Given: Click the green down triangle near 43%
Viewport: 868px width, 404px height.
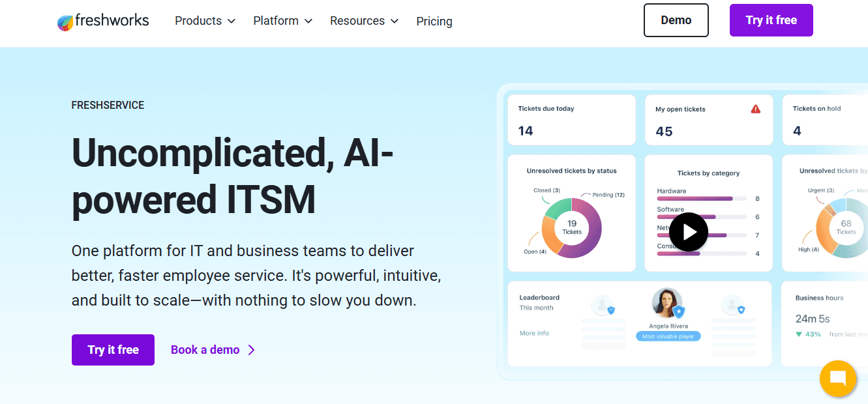Looking at the screenshot, I should 799,334.
